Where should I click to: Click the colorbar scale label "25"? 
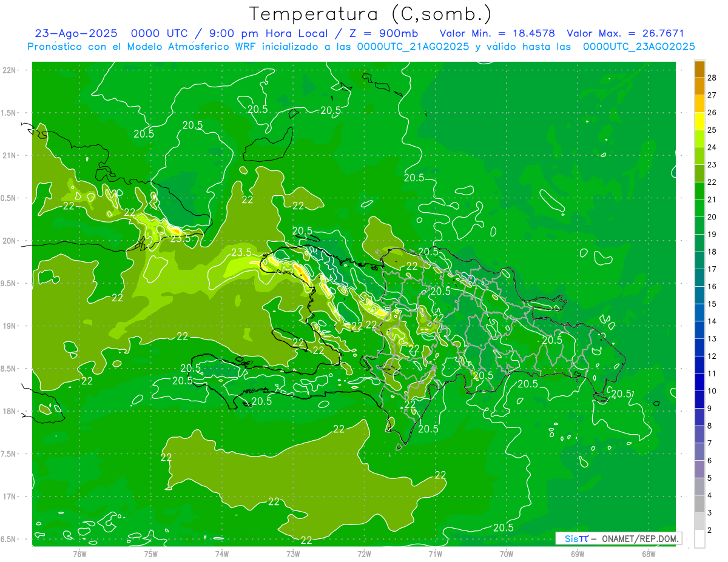pos(712,130)
